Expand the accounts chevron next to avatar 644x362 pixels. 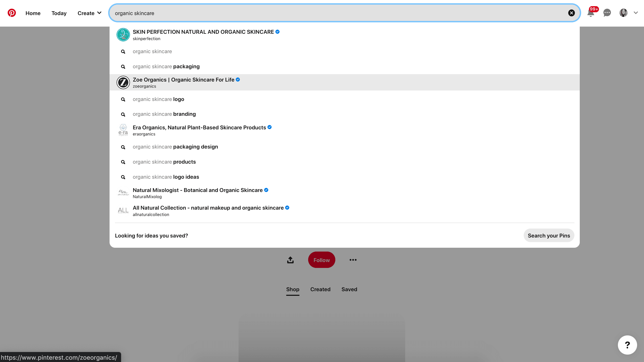(636, 13)
